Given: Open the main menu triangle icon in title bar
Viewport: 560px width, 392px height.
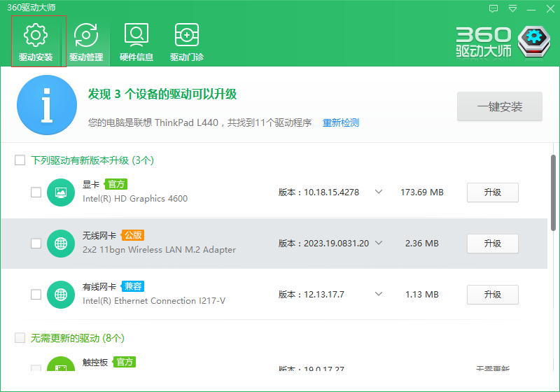Looking at the screenshot, I should 512,8.
